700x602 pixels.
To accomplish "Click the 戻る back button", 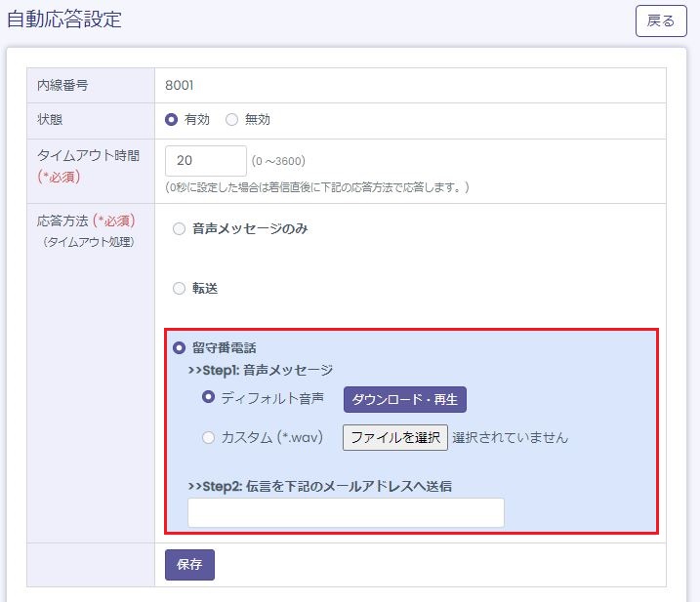I will [x=661, y=21].
